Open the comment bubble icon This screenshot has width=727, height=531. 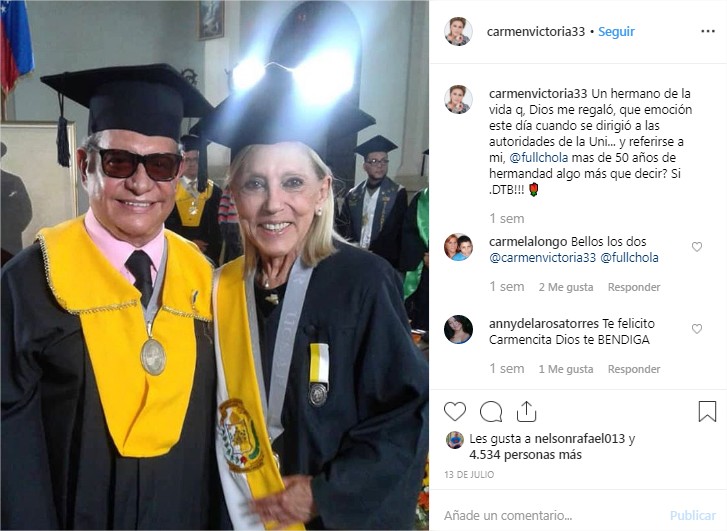pos(491,411)
